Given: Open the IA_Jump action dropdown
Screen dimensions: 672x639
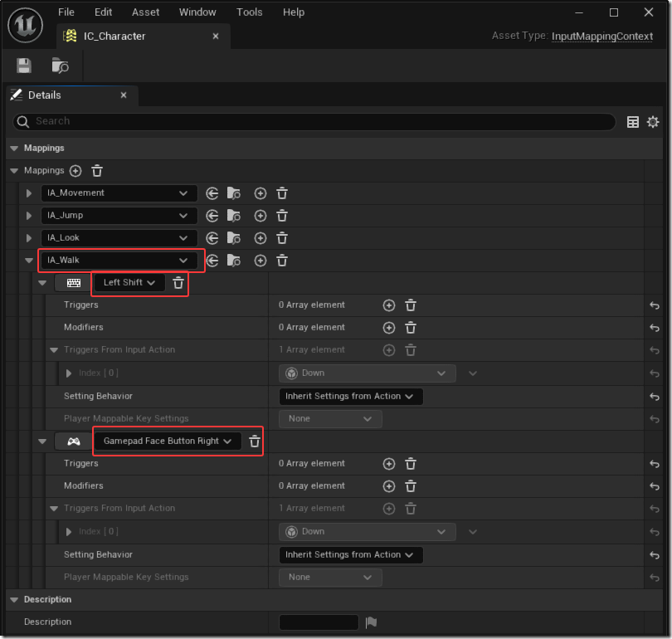Looking at the screenshot, I should click(x=119, y=216).
